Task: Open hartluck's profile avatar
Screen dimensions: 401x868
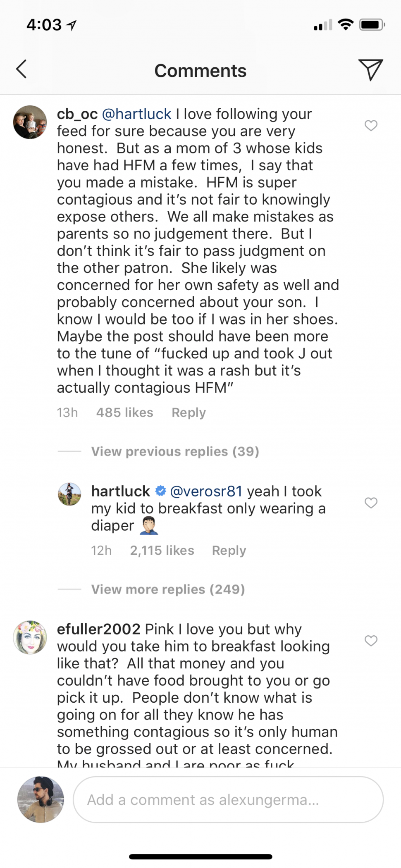Action: pos(69,494)
